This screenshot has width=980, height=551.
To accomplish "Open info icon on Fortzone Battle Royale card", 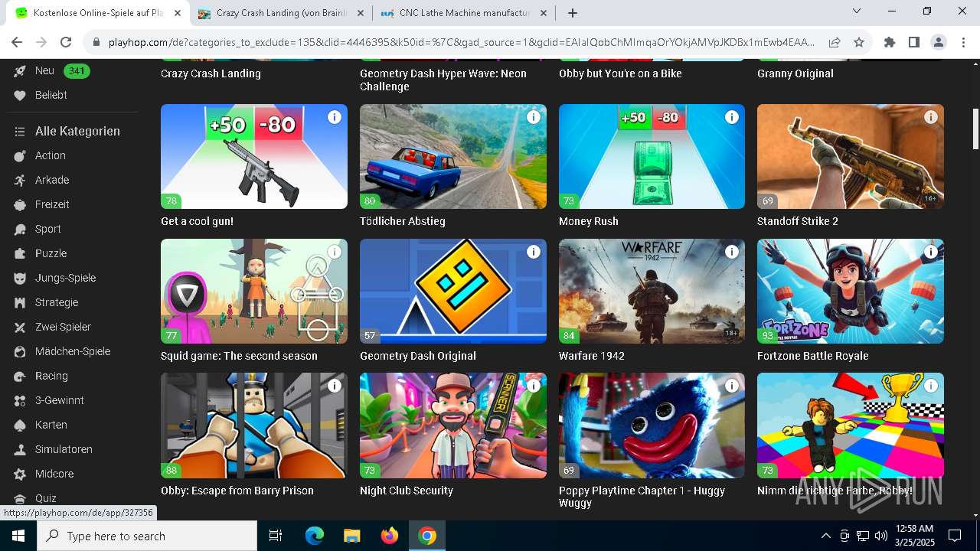I will coord(931,252).
